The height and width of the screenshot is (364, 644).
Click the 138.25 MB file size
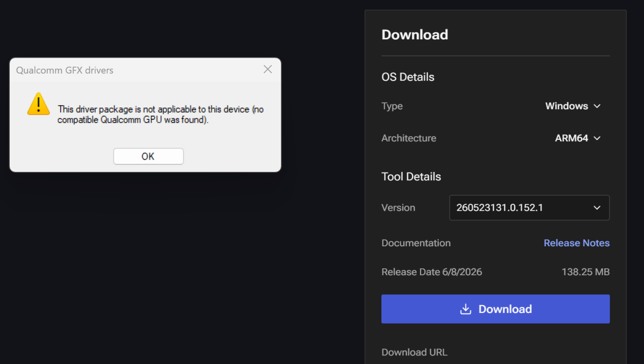point(585,272)
